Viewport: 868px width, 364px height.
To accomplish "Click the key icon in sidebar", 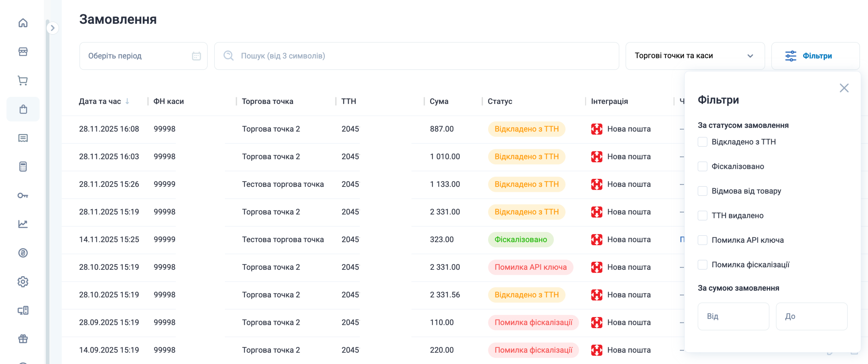I will 23,195.
